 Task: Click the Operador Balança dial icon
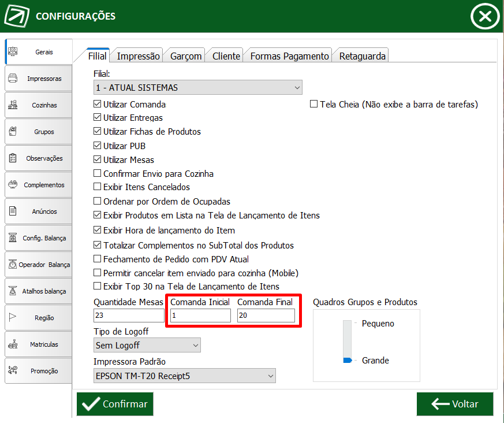coord(13,264)
